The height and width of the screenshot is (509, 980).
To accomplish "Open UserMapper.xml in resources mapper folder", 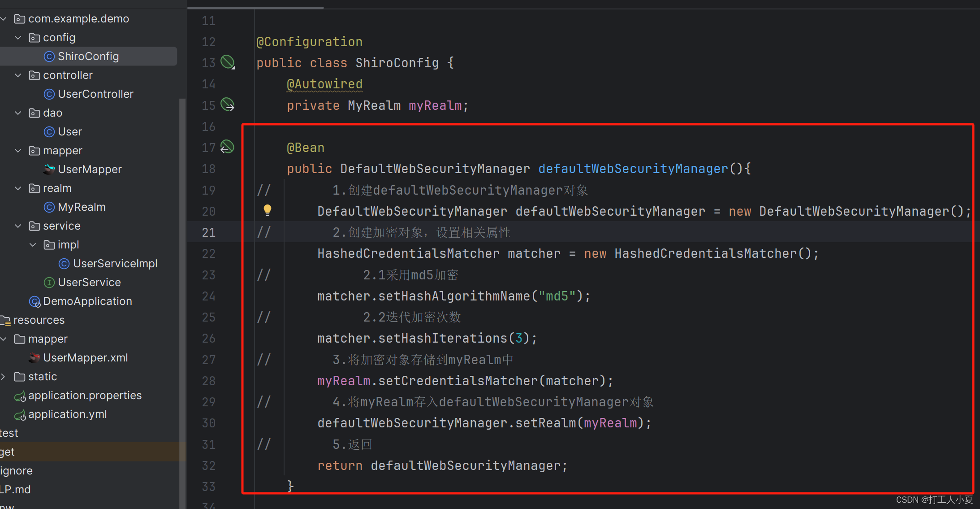I will click(x=85, y=358).
